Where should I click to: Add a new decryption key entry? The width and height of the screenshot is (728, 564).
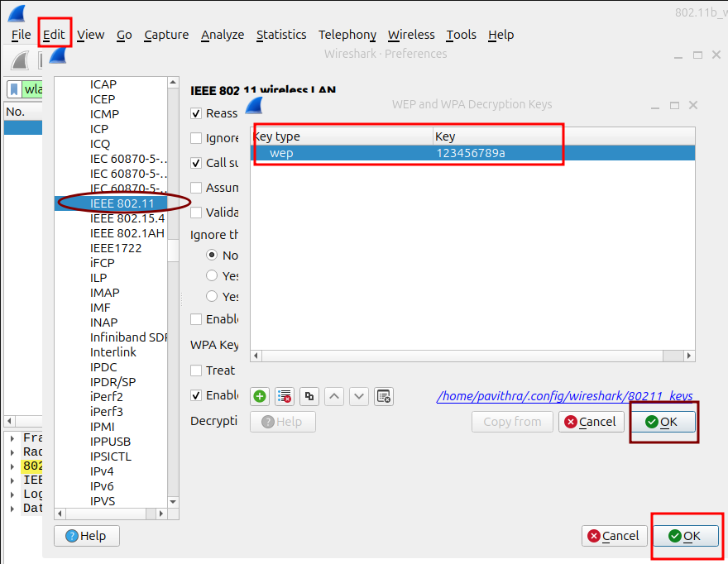coord(260,396)
